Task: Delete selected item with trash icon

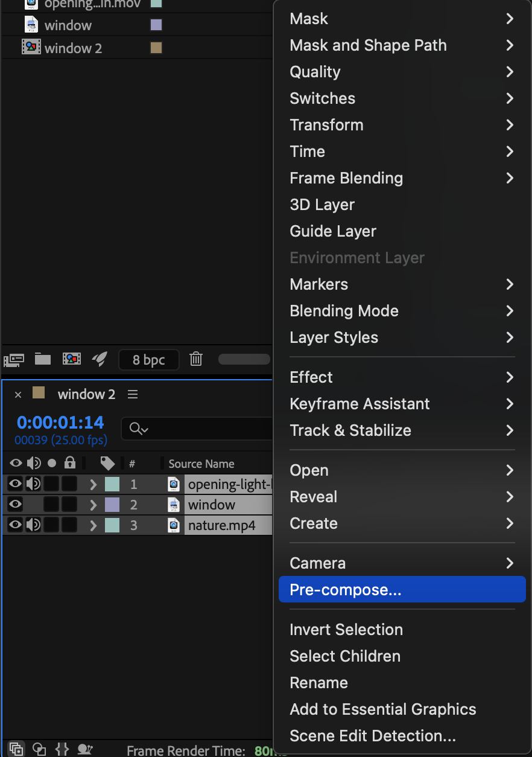Action: [195, 360]
